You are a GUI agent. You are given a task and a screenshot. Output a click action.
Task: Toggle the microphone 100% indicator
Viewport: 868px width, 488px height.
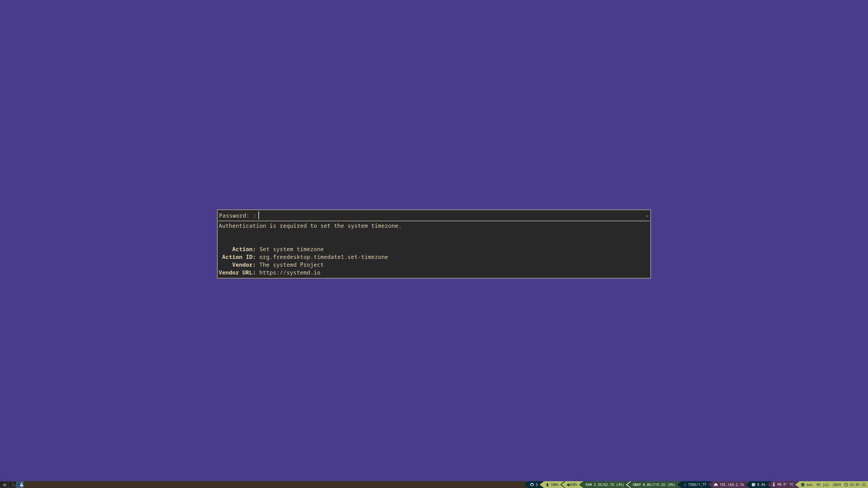pos(552,485)
